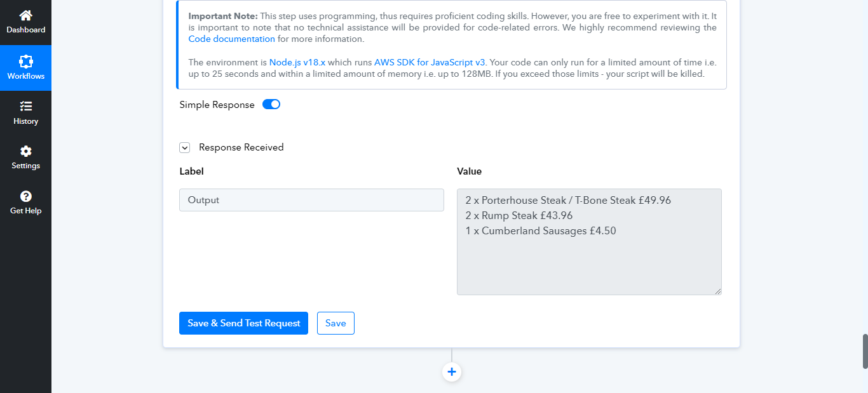Collapse the Response Received section
The height and width of the screenshot is (393, 868).
(x=185, y=147)
